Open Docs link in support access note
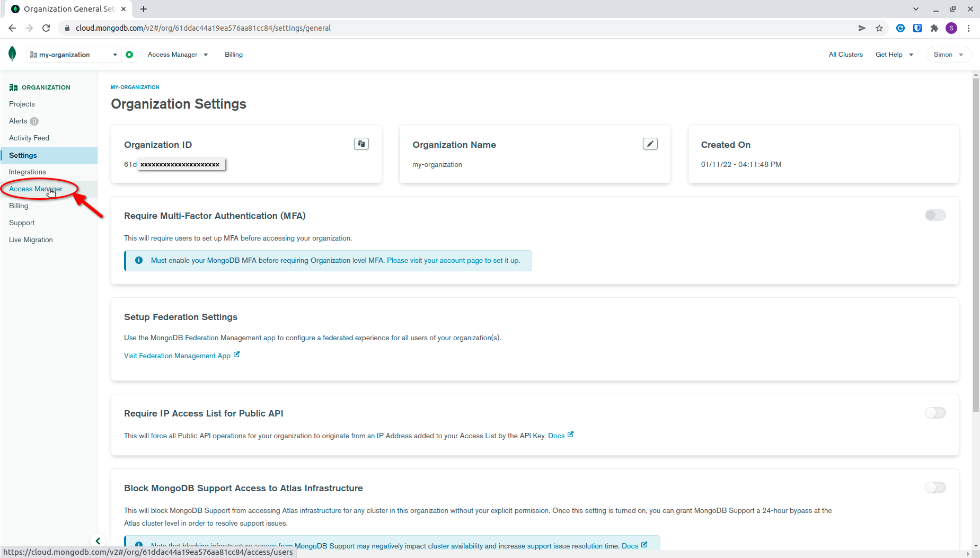The width and height of the screenshot is (980, 558). pos(634,545)
